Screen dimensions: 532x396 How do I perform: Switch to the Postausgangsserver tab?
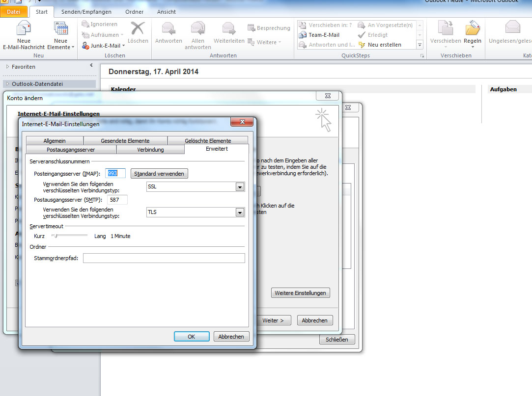click(x=71, y=150)
